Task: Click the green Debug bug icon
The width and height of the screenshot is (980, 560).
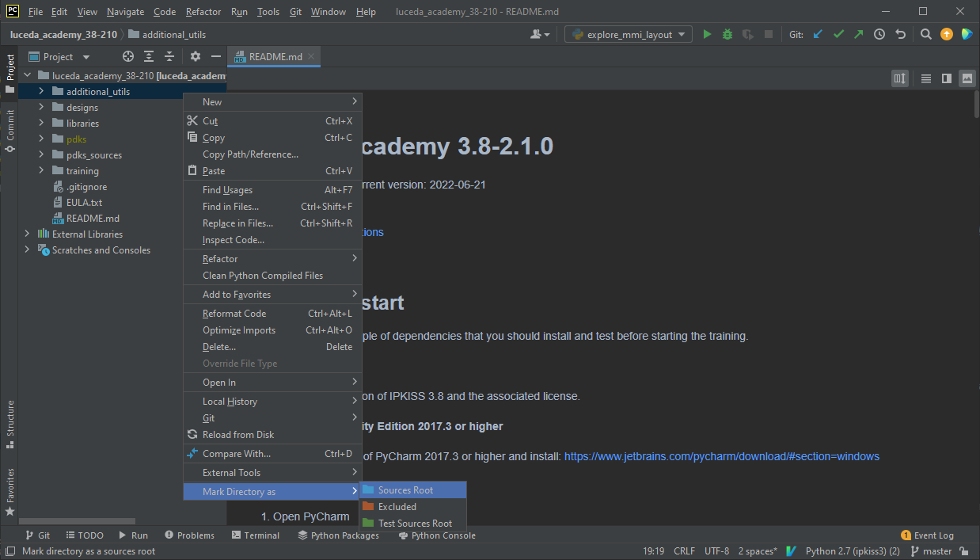Action: (727, 34)
